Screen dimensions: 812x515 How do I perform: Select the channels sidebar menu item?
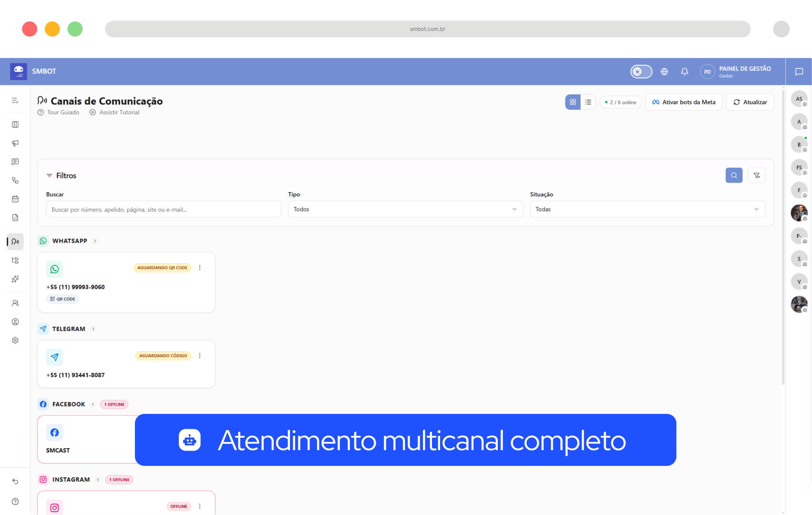pos(15,242)
